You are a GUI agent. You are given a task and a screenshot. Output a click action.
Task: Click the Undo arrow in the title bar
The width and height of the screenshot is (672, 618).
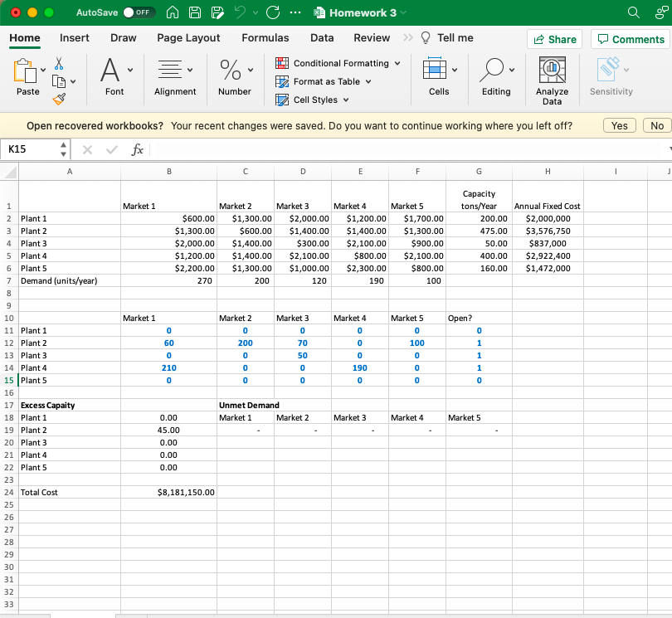[239, 12]
